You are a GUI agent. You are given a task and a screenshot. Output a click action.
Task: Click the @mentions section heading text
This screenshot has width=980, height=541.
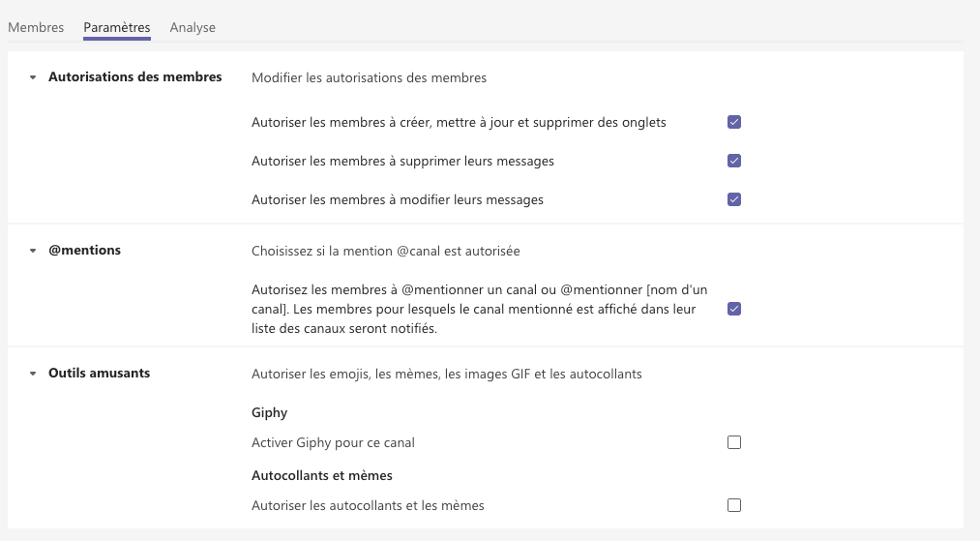pos(84,250)
